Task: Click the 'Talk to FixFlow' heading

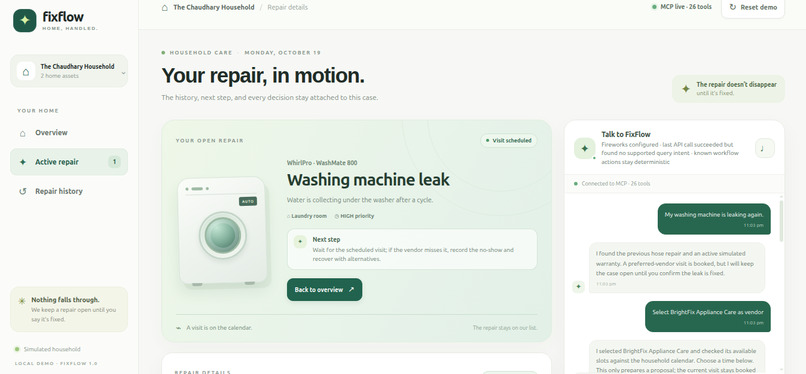Action: click(x=626, y=135)
